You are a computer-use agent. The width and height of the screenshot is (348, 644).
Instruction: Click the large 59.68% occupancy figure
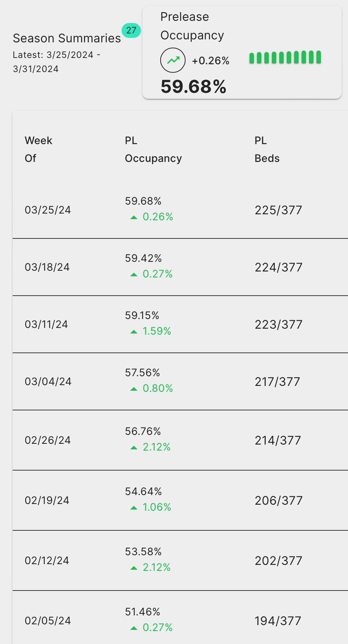pos(193,87)
